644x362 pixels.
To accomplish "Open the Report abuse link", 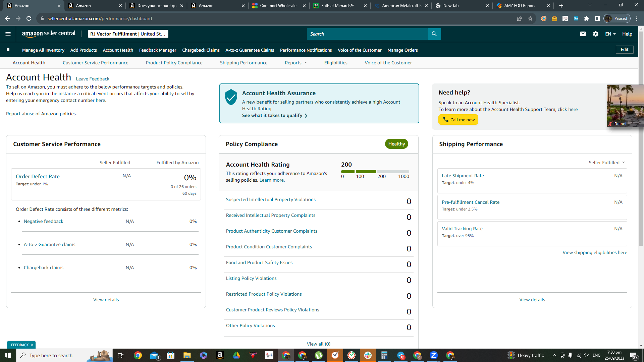I will click(20, 114).
